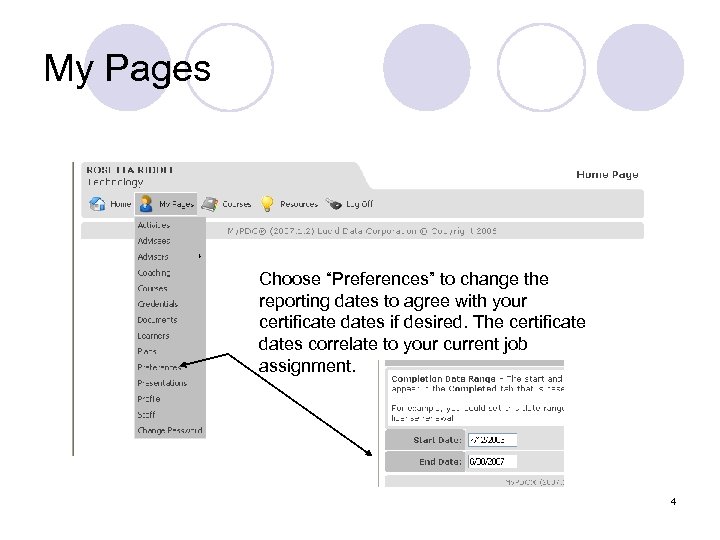Screen dimensions: 720x540
Task: Open Credentials from the dropdown menu
Action: coord(158,304)
